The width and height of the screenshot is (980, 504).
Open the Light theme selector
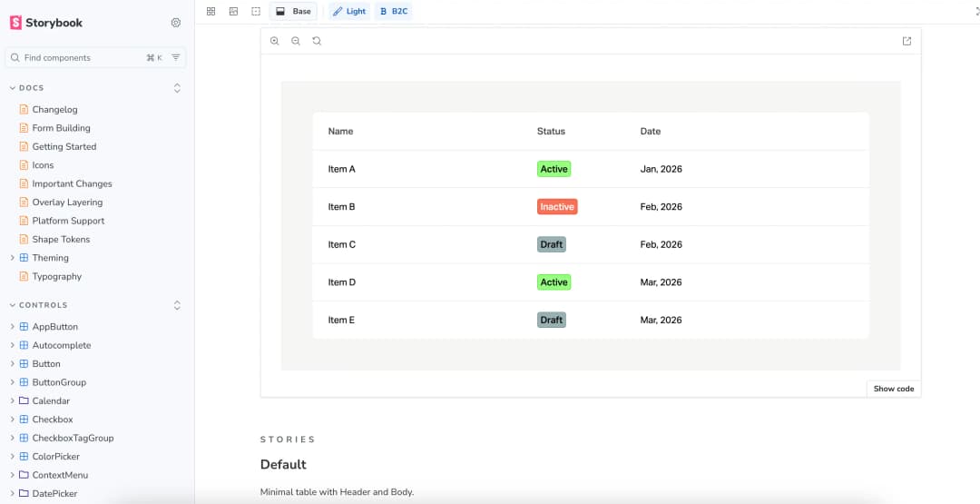(x=349, y=11)
